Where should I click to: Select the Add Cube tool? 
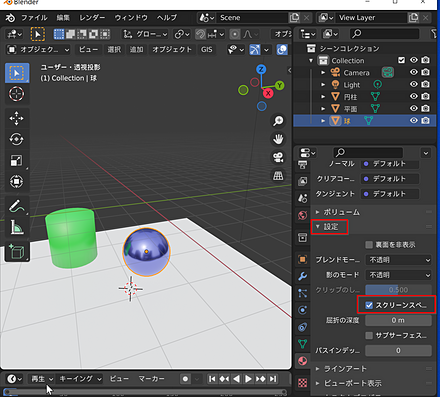[16, 251]
